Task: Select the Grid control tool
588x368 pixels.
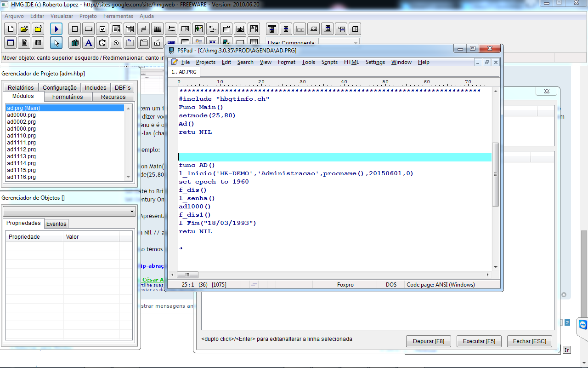Action: tap(158, 29)
